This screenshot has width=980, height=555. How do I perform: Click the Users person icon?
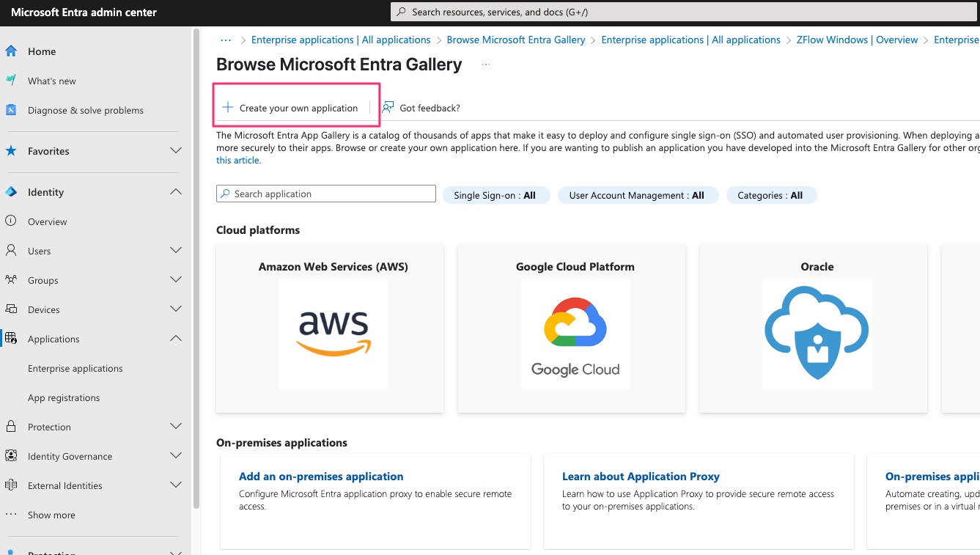coord(11,251)
